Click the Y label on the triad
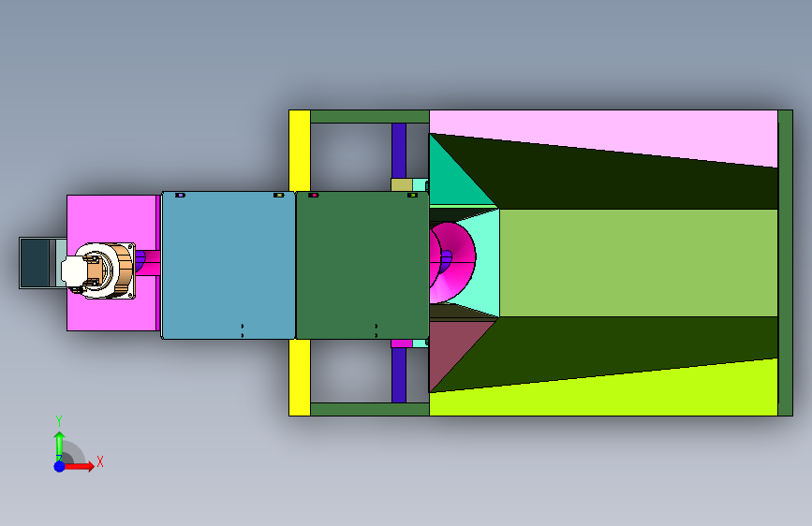This screenshot has width=812, height=526. click(59, 420)
